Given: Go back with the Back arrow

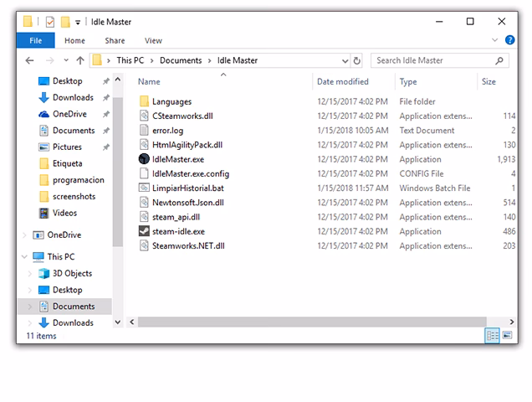Looking at the screenshot, I should 29,60.
